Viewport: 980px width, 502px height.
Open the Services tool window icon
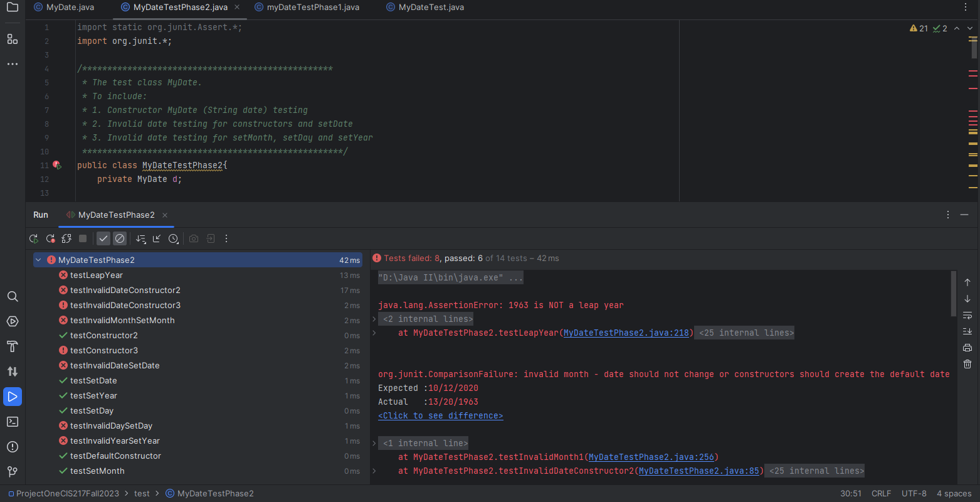tap(13, 321)
